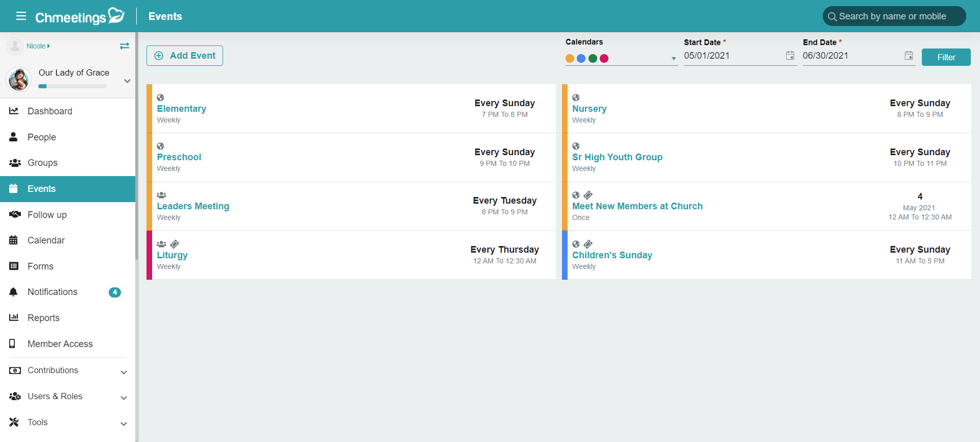Click the search by name or mobile field

tap(894, 16)
